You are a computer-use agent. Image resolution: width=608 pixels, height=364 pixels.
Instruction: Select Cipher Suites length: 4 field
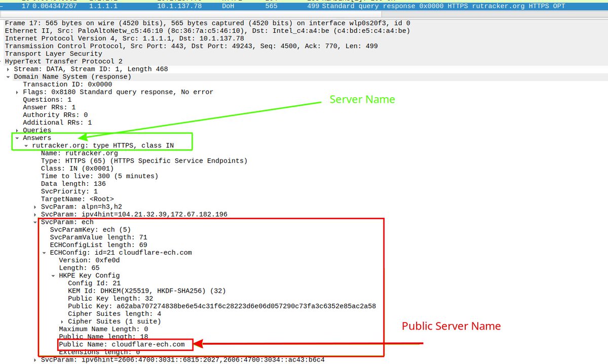115,314
